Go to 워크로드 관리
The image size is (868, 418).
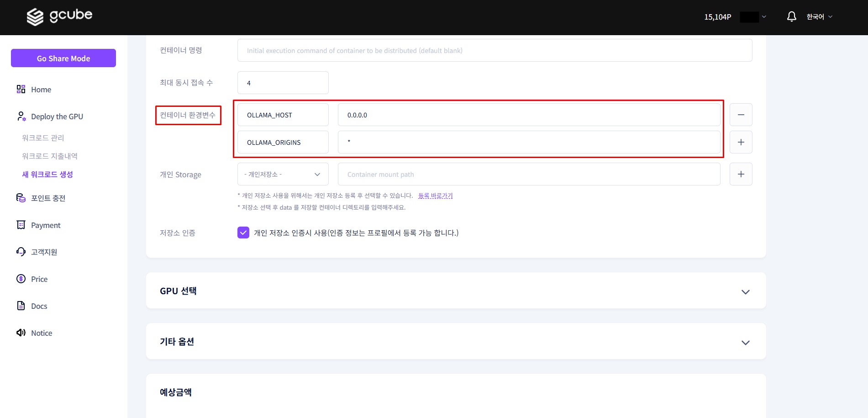[x=43, y=138]
